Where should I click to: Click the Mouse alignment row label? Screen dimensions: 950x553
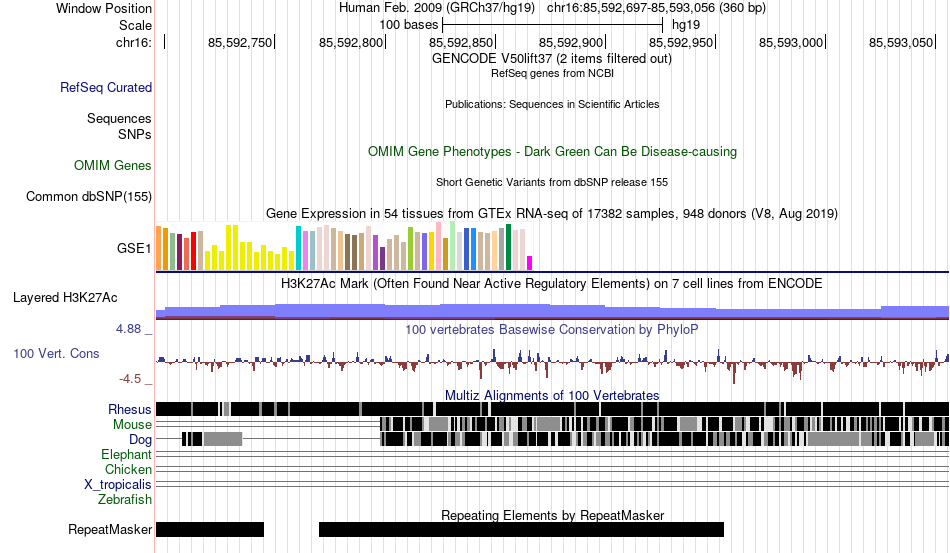[x=132, y=425]
